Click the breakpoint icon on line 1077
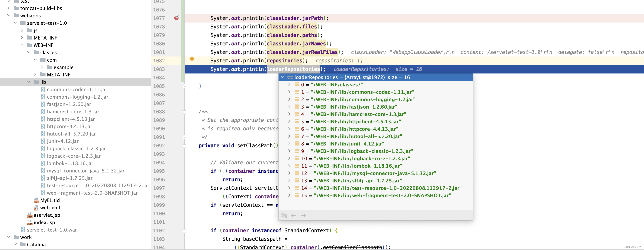The width and height of the screenshot is (644, 250). [x=176, y=18]
